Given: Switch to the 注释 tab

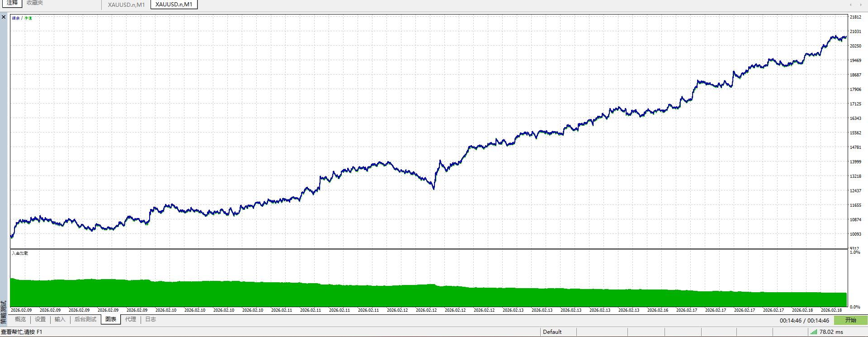Looking at the screenshot, I should (12, 3).
